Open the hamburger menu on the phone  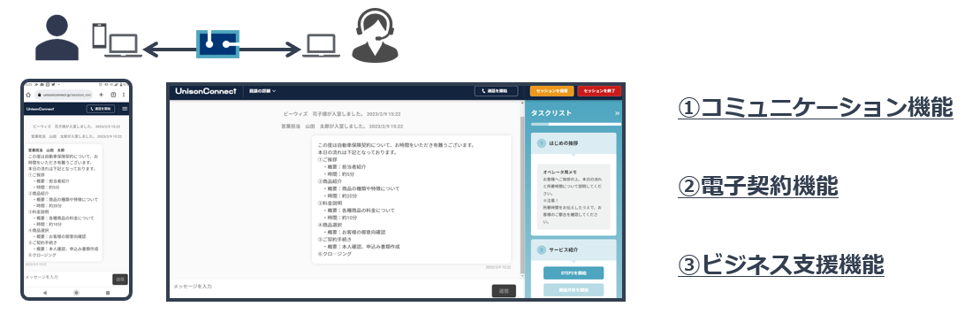point(125,108)
